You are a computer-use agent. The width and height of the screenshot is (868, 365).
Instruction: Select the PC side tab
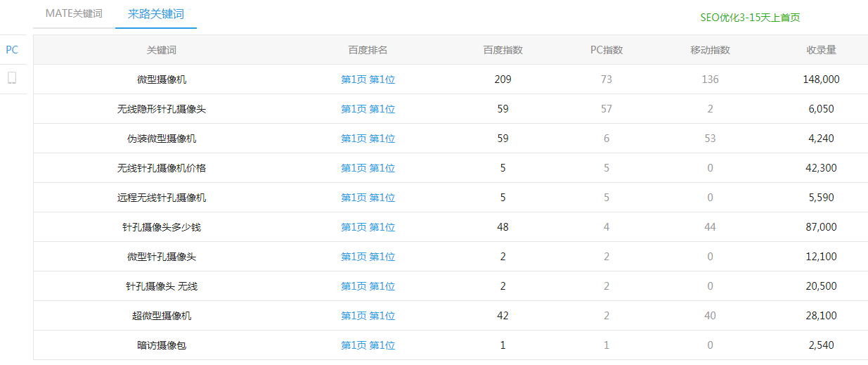[12, 50]
